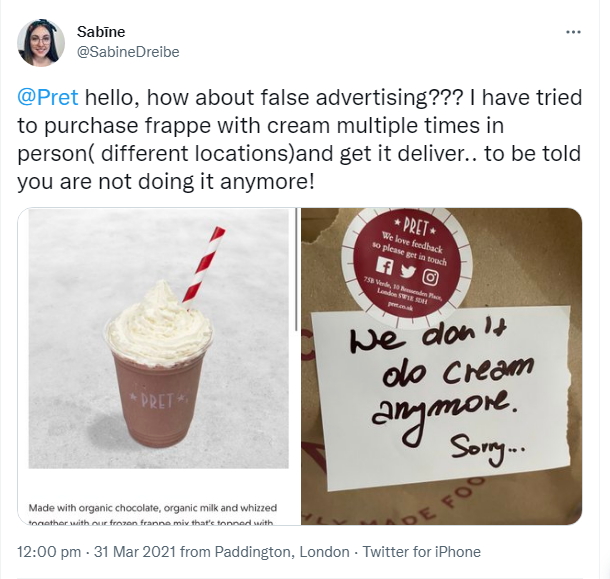The height and width of the screenshot is (579, 610).
Task: Open the 12:00 pm timestamp link
Action: tap(49, 552)
